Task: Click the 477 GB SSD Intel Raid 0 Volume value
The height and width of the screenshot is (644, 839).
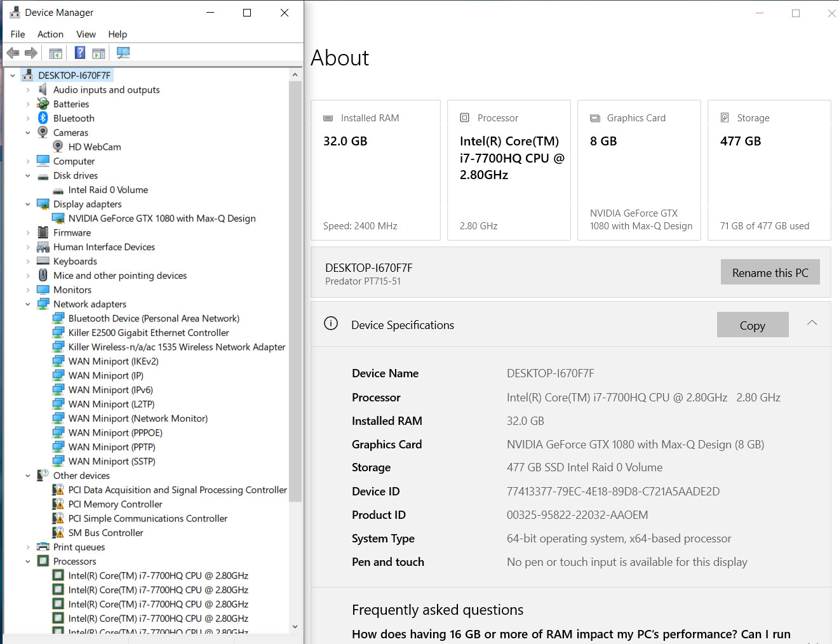Action: [x=584, y=467]
